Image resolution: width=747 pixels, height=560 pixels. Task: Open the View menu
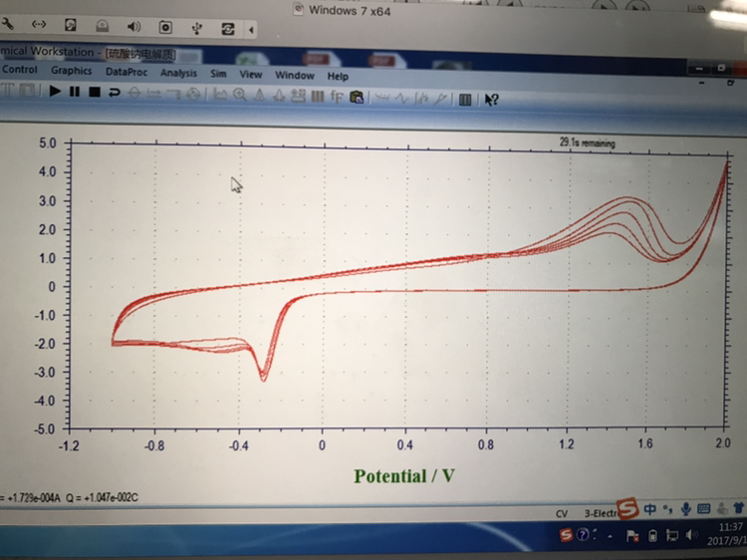pyautogui.click(x=251, y=75)
